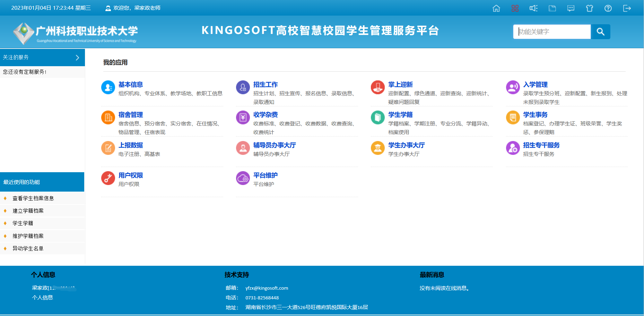Image resolution: width=644 pixels, height=316 pixels.
Task: Open the 基本信息 app icon
Action: point(108,87)
